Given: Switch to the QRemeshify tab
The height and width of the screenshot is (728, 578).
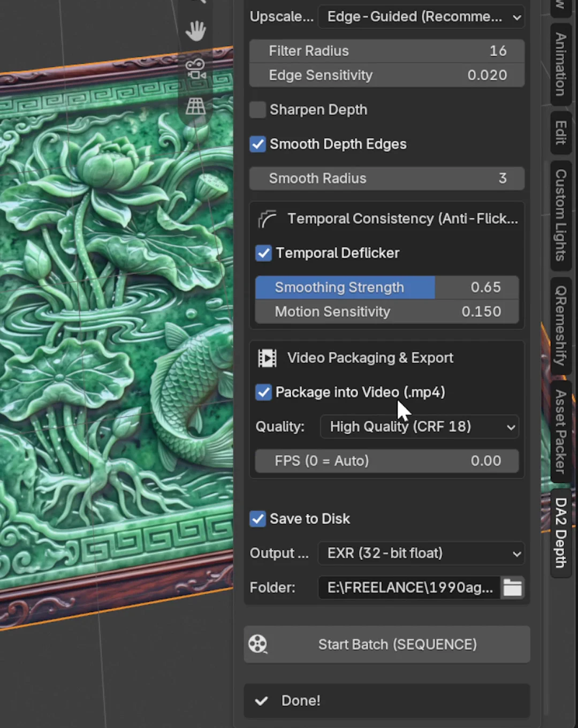Looking at the screenshot, I should [x=560, y=325].
